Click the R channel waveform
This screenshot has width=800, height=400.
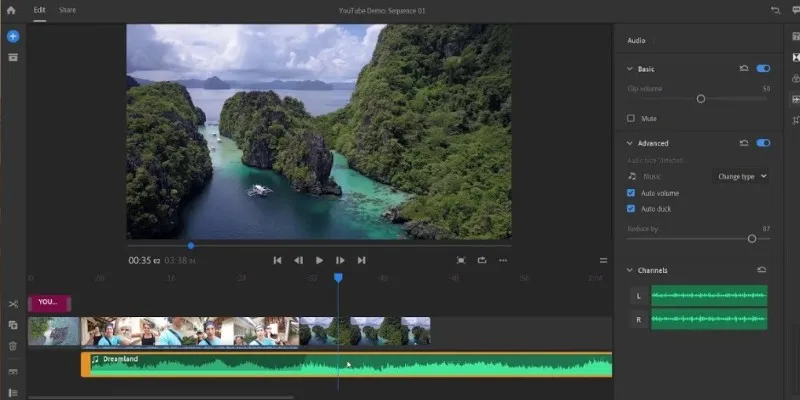(709, 319)
